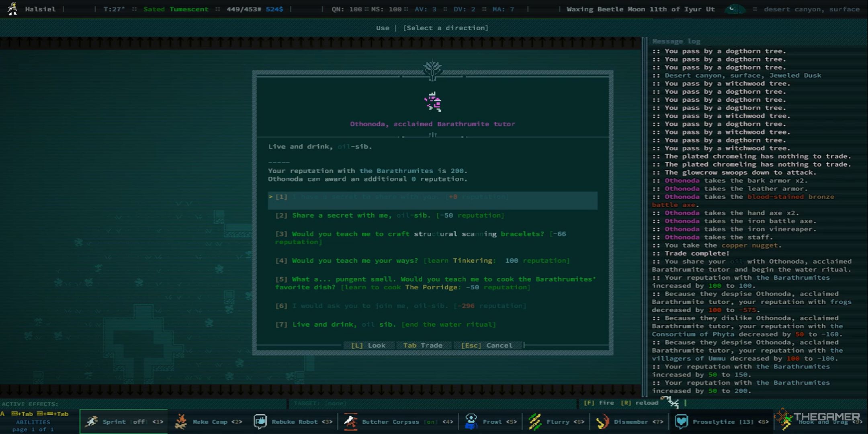Open the Trade menu with Tab
The height and width of the screenshot is (434, 868).
(x=422, y=345)
